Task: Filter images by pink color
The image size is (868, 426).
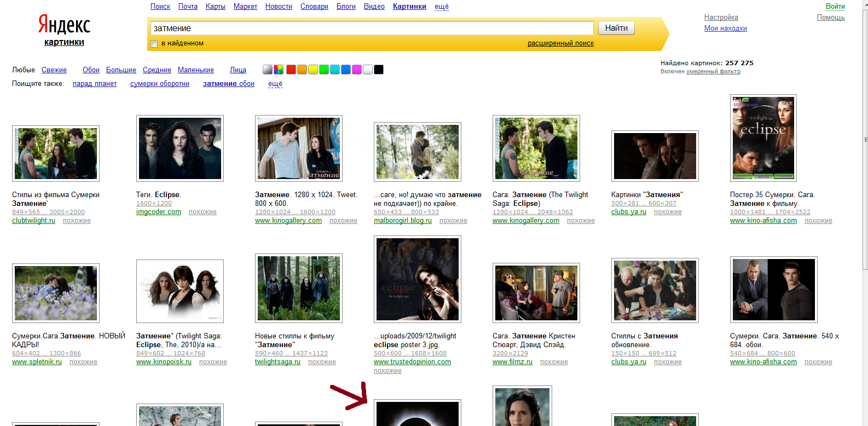Action: coord(356,70)
